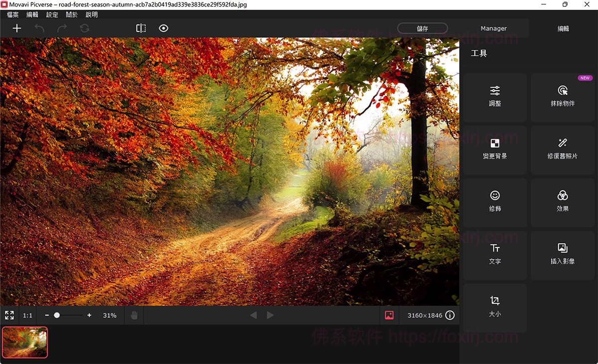598x364 pixels.
Task: Open the 變更背景 change background tool
Action: click(x=494, y=150)
